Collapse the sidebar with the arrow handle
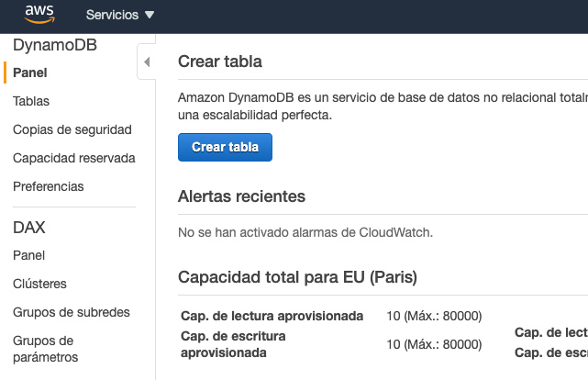588x380 pixels. click(x=146, y=62)
